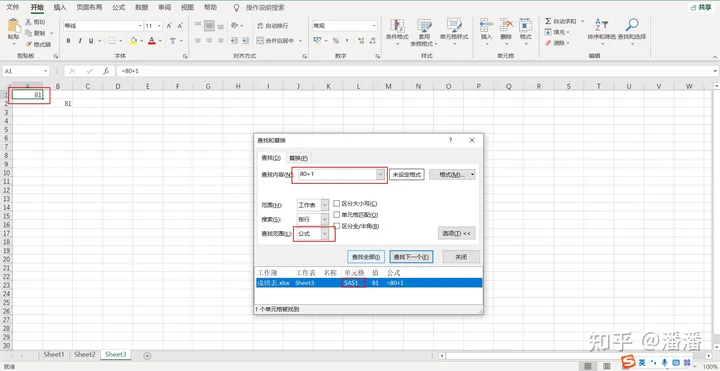This screenshot has width=720, height=371.
Task: Open the font size dropdown showing 11
Action: click(159, 26)
